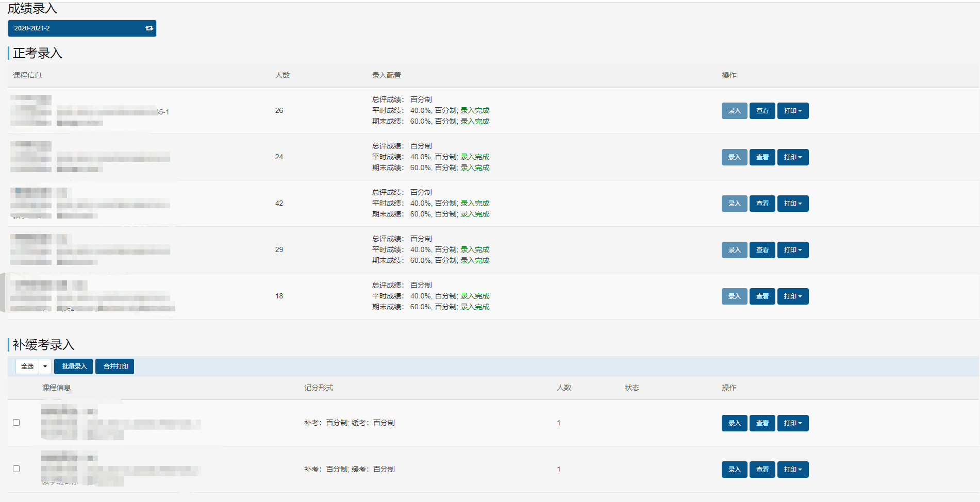
Task: Expand 打印 dropdown for the 26-student course
Action: coord(792,111)
